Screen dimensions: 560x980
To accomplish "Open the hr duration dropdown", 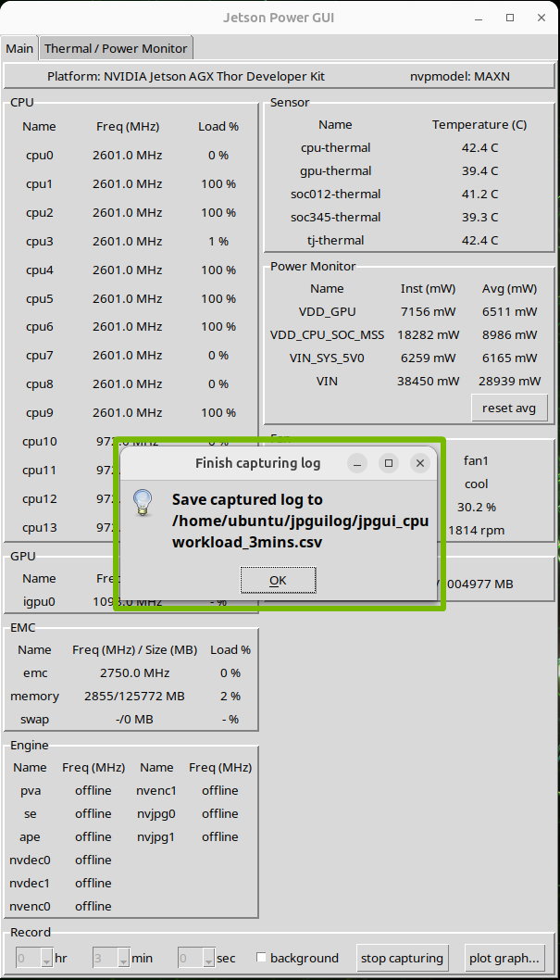I will click(x=47, y=959).
